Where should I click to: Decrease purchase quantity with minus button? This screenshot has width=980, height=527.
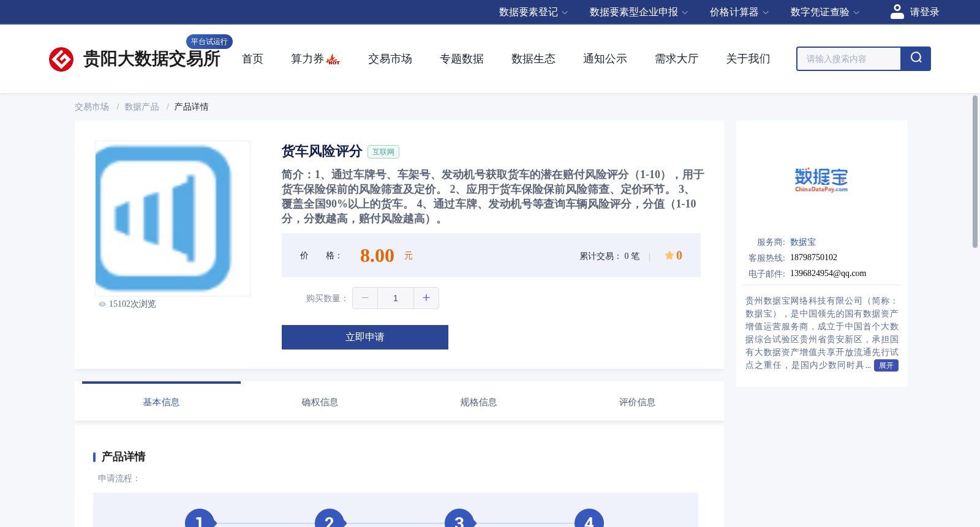point(365,298)
